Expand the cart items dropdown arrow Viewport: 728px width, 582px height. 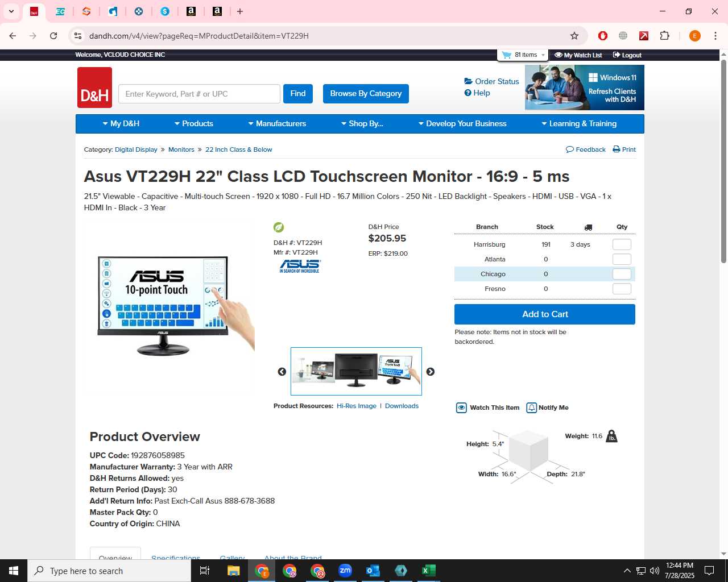[x=543, y=55]
